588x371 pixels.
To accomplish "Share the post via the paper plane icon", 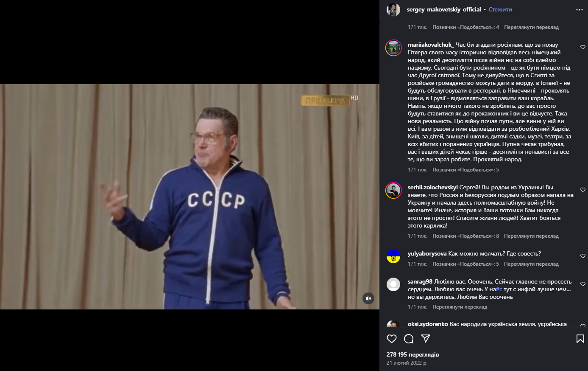I will pos(426,338).
